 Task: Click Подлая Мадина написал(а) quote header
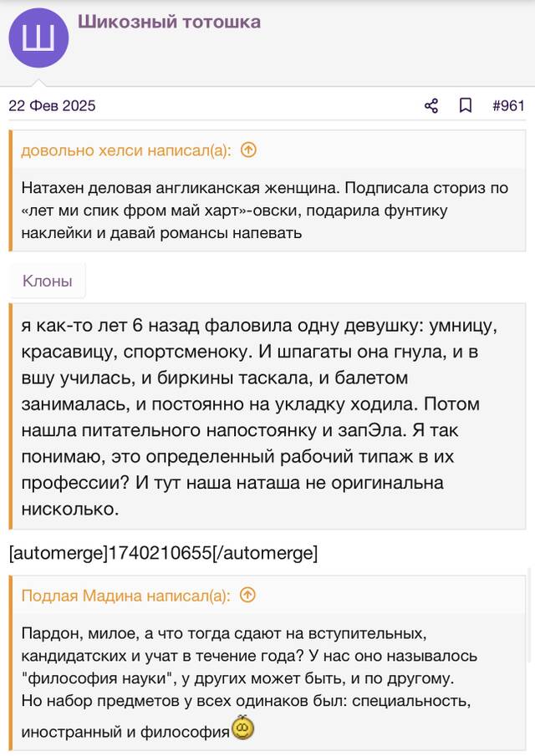[125, 596]
